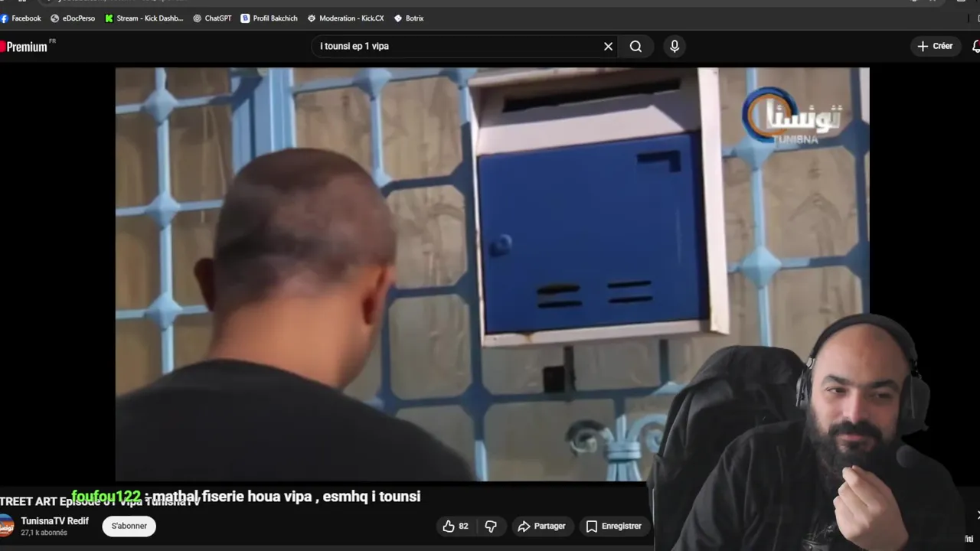The image size is (980, 551).
Task: Like the video, thumbs-up 82
Action: click(x=456, y=527)
